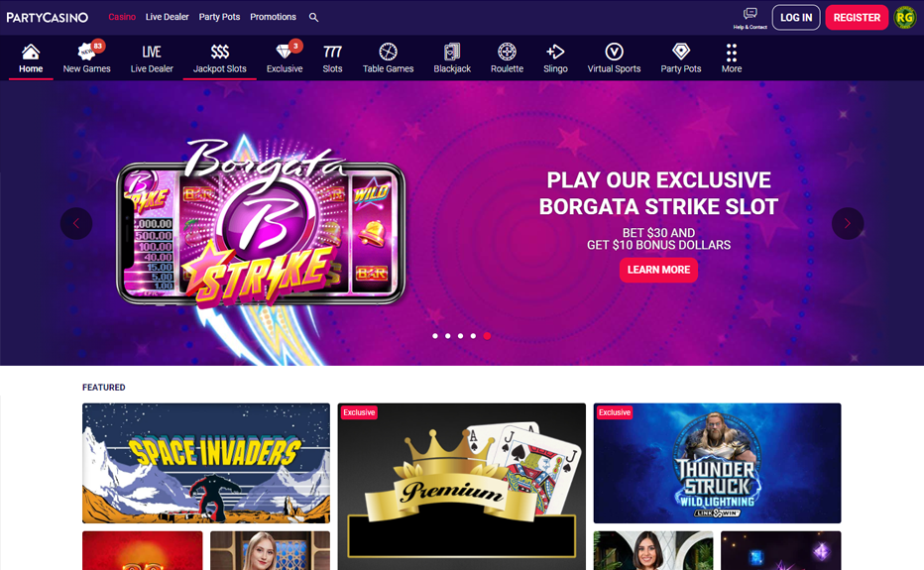Expand the More categories menu

pos(732,57)
